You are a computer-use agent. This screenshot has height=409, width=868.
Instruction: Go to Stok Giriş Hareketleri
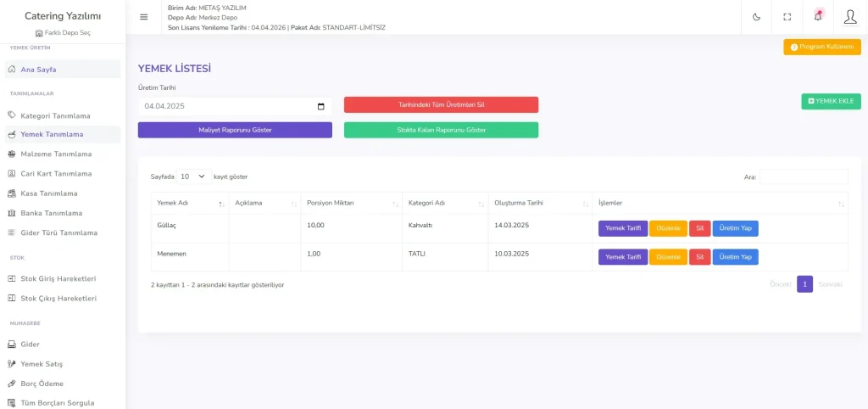[x=58, y=278]
